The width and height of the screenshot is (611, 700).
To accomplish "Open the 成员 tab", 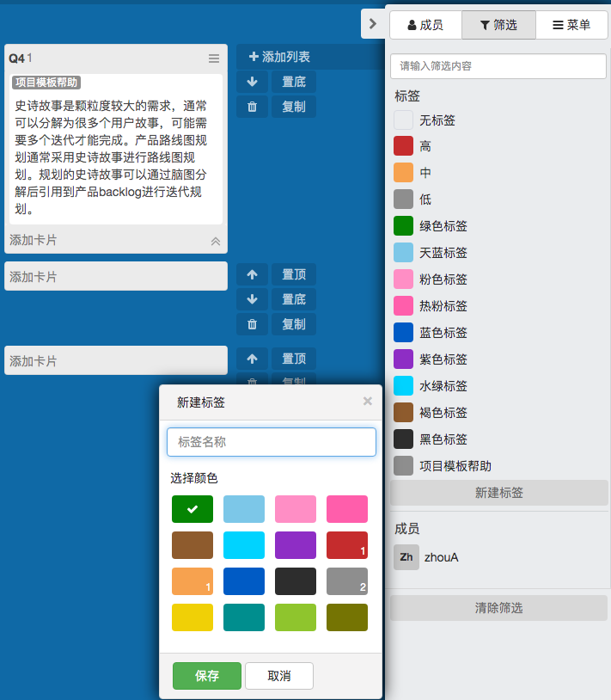I will tap(425, 25).
